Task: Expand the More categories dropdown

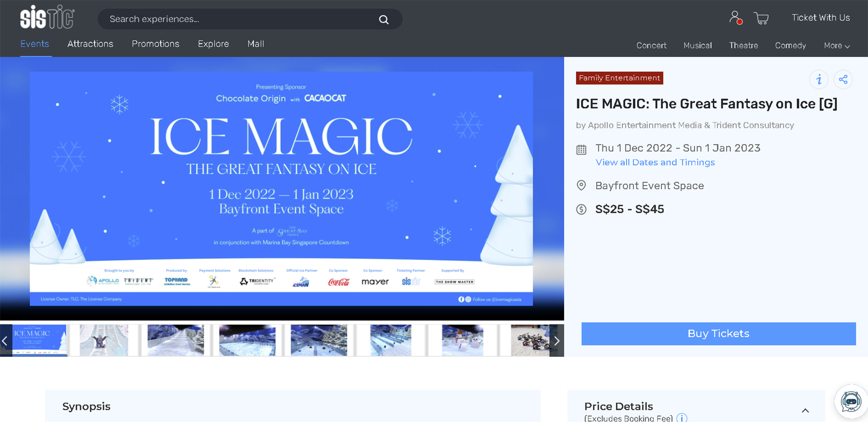Action: [837, 45]
